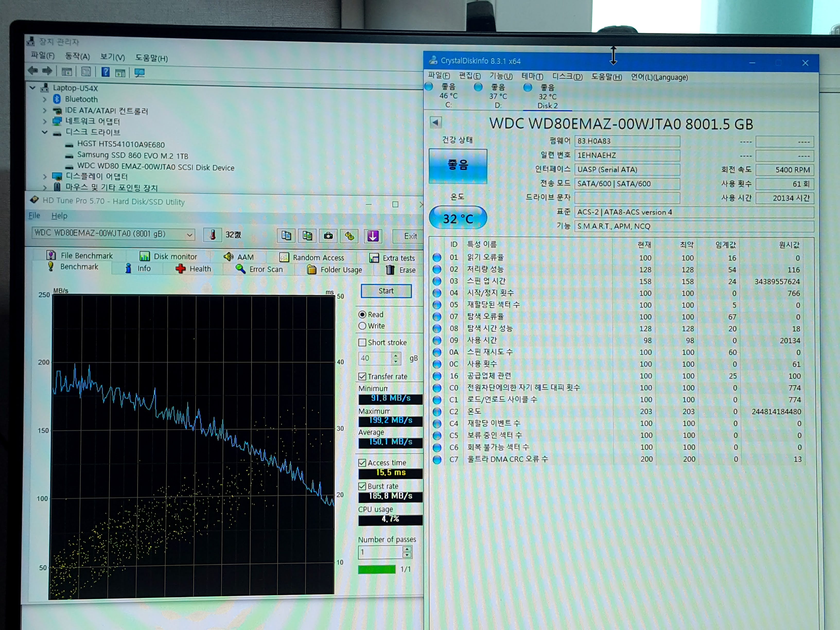Image resolution: width=840 pixels, height=630 pixels.
Task: Click blue health status 좋음 button
Action: tap(458, 166)
